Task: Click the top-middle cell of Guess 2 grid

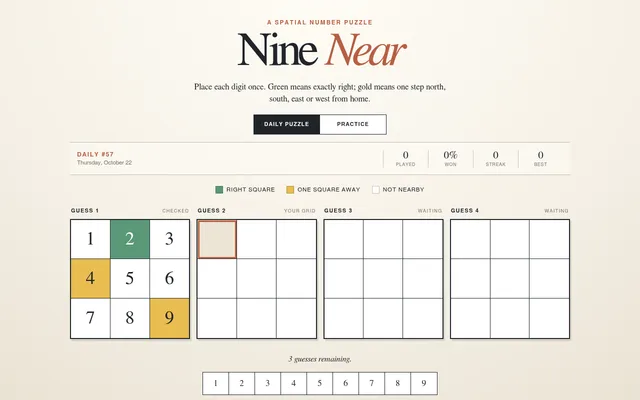Action: [x=257, y=240]
